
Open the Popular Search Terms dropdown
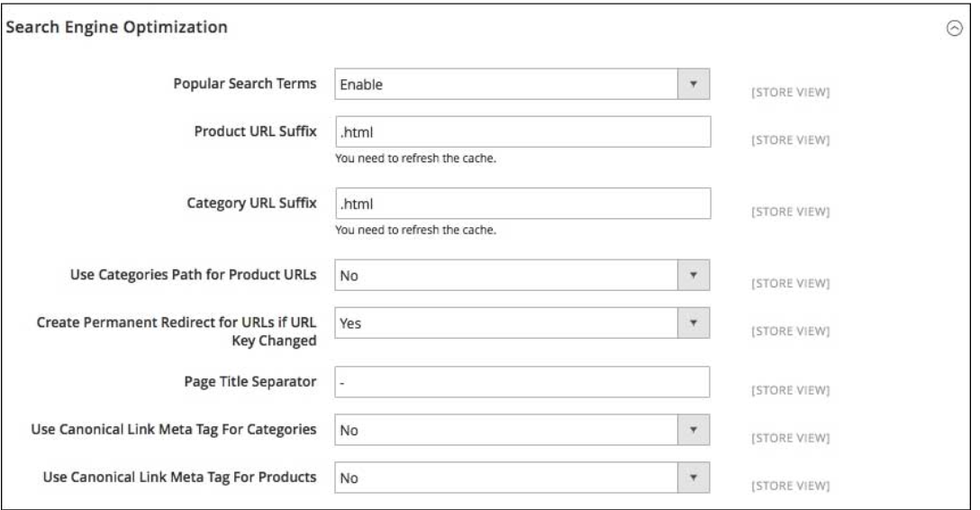click(522, 84)
